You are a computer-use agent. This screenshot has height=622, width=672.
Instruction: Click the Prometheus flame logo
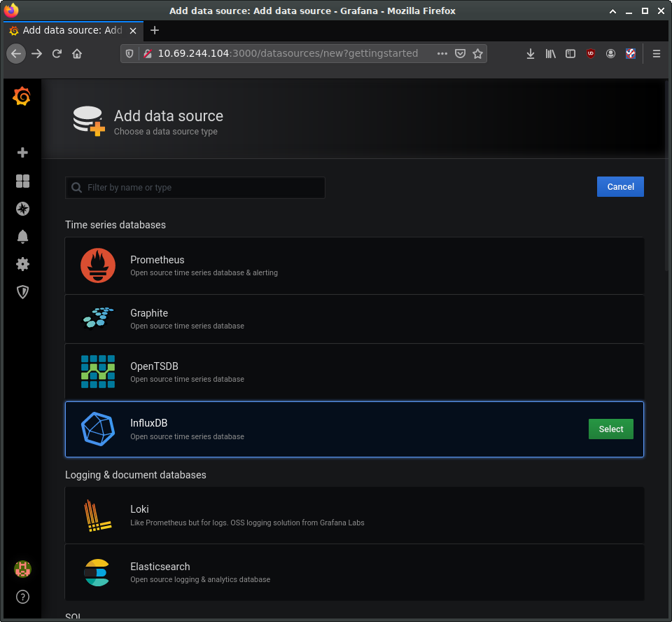pyautogui.click(x=98, y=265)
